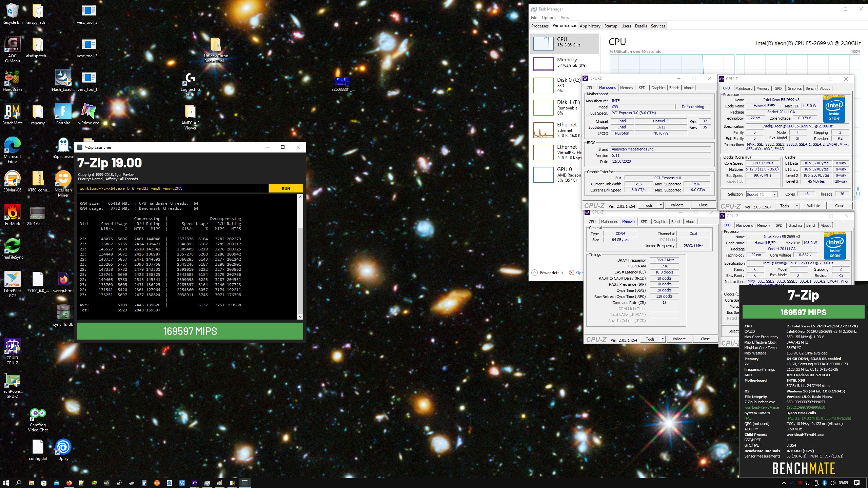This screenshot has height=488, width=868.
Task: Open Bench tab in Mainboard CPU-Z window
Action: click(674, 88)
